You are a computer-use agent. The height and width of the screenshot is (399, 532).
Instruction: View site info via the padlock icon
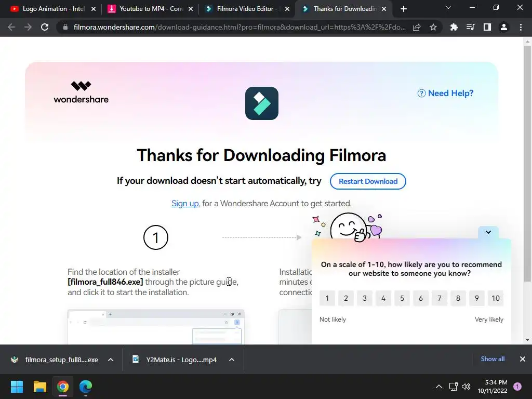[x=65, y=27]
